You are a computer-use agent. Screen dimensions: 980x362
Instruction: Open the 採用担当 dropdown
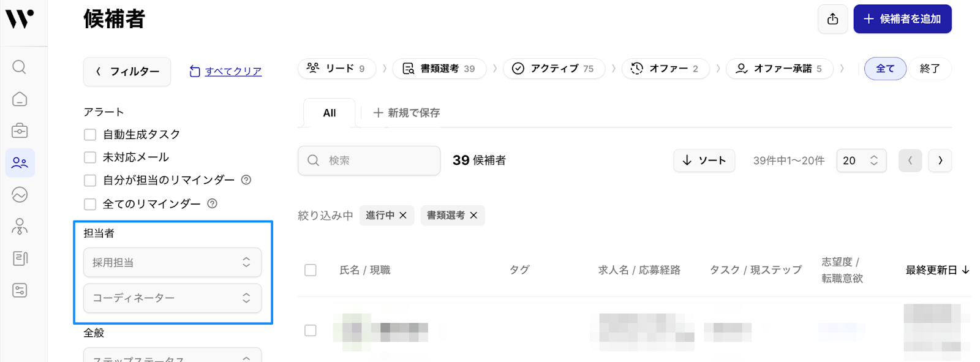click(x=172, y=262)
